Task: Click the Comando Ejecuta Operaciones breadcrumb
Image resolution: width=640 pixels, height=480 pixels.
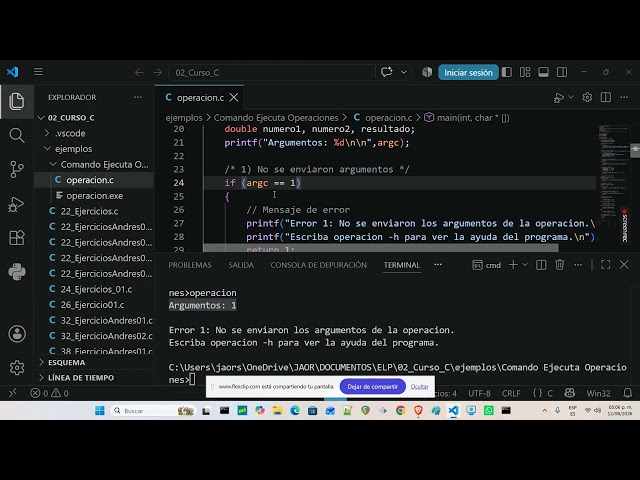Action: click(x=276, y=118)
